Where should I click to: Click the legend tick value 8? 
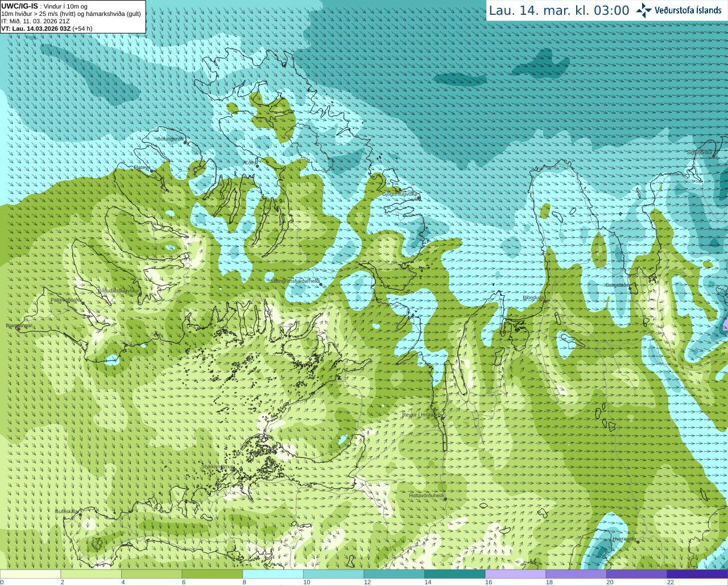click(244, 582)
